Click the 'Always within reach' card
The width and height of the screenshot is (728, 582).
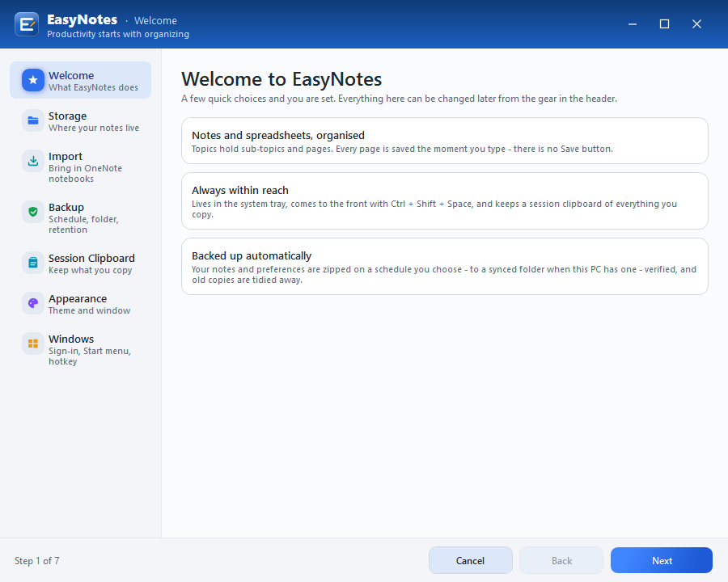pyautogui.click(x=445, y=201)
